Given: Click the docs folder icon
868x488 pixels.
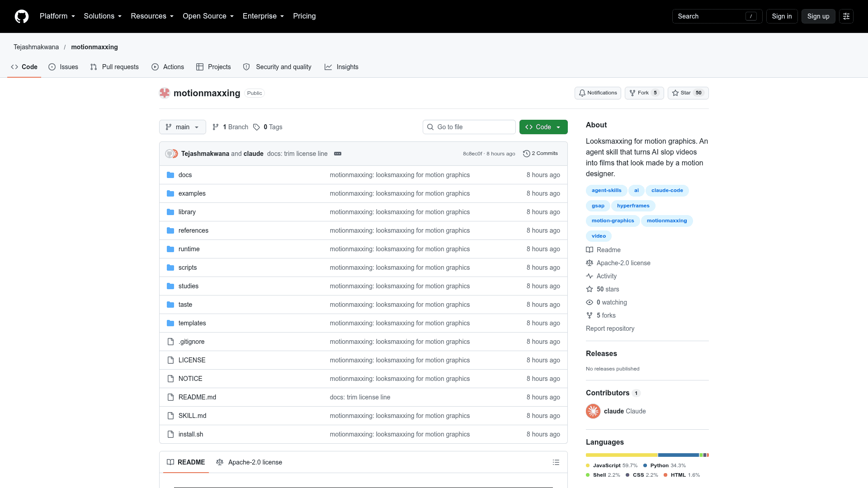Looking at the screenshot, I should coord(170,175).
